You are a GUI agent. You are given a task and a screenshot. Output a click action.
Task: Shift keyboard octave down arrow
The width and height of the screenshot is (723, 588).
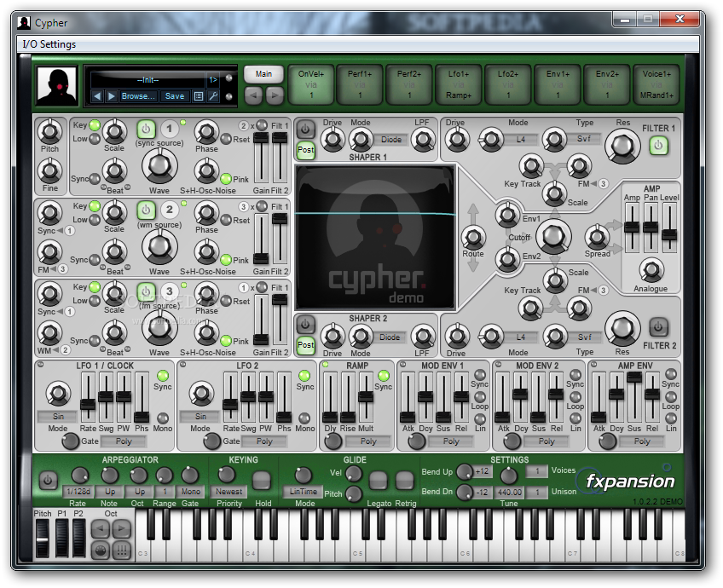click(x=101, y=528)
